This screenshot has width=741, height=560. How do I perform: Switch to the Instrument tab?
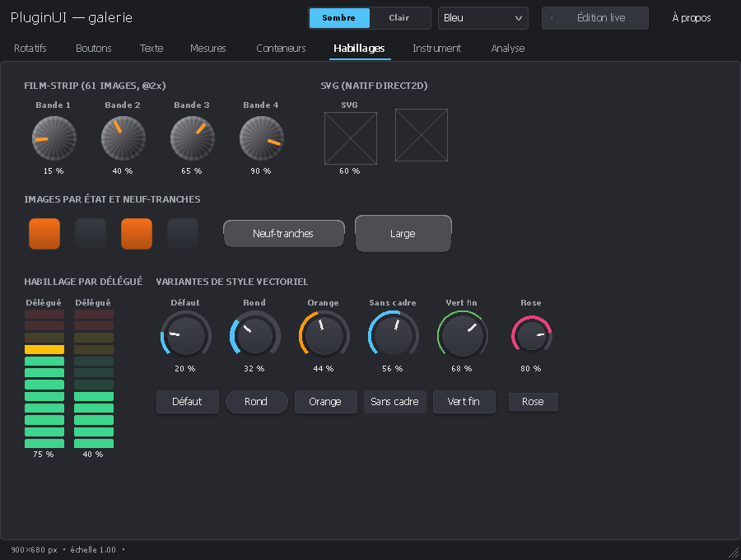[x=436, y=49]
